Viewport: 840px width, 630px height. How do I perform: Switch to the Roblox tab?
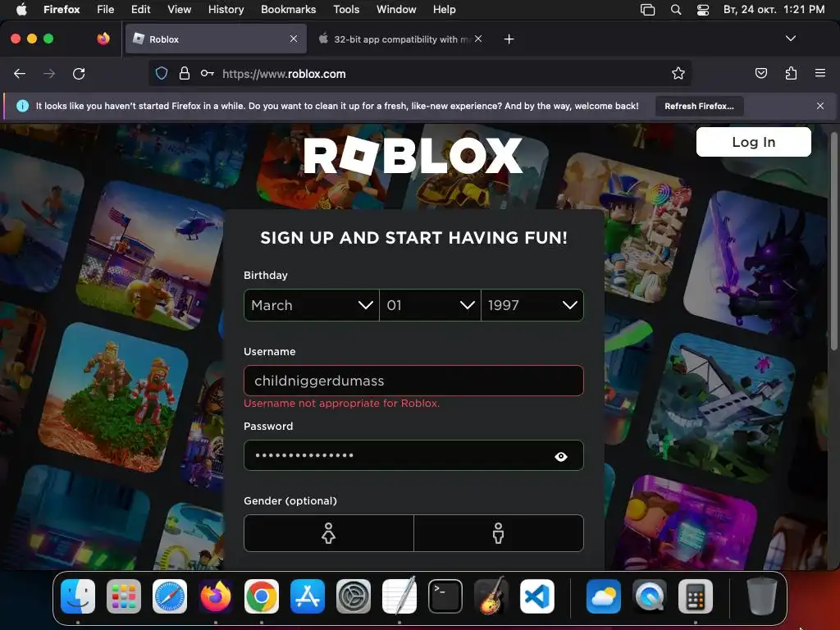coord(216,39)
